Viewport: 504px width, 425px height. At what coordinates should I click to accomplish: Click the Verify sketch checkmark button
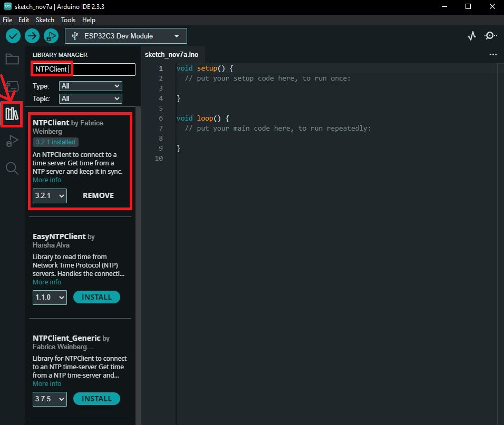tap(13, 36)
